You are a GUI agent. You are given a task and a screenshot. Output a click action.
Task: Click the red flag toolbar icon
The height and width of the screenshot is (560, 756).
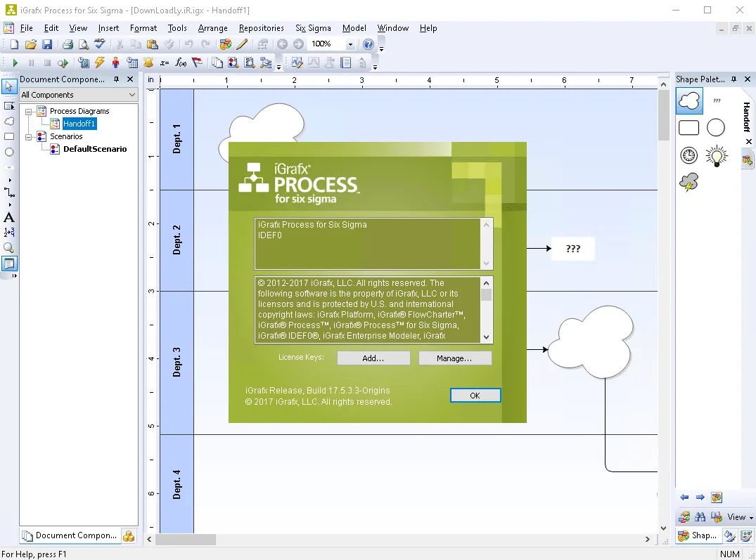(197, 63)
